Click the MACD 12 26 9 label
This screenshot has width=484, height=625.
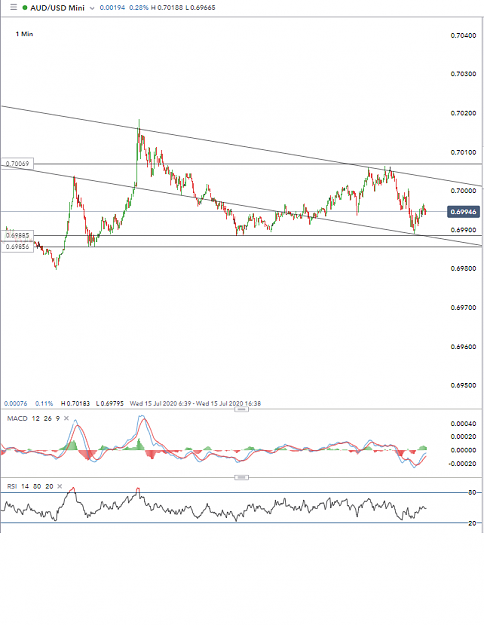(33, 418)
